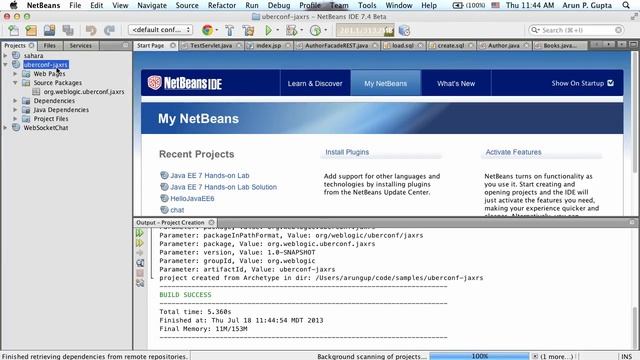This screenshot has width=640, height=360.
Task: Expand the Java Dependencies node
Action: coord(15,109)
